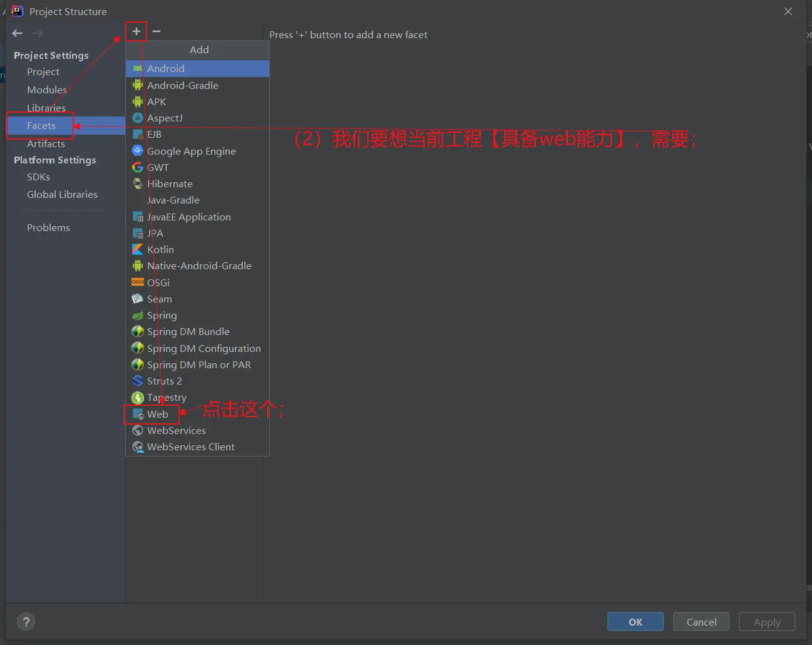The image size is (812, 645).
Task: Click the Struts 2 facet icon
Action: [138, 381]
